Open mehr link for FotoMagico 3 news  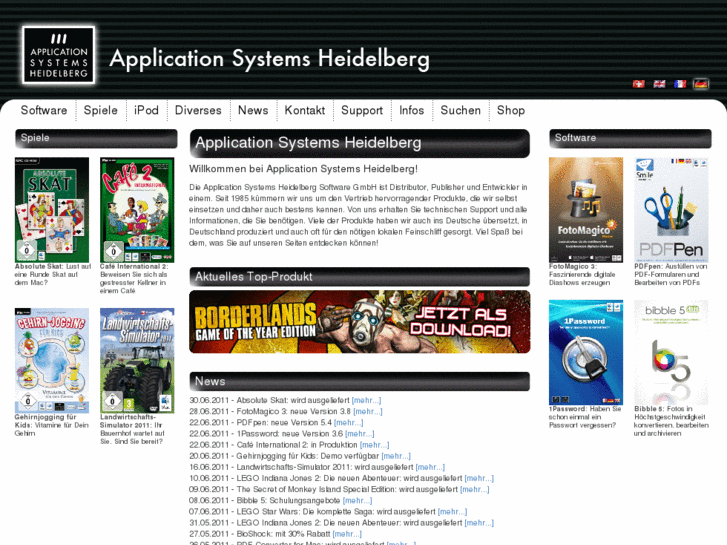coord(368,411)
